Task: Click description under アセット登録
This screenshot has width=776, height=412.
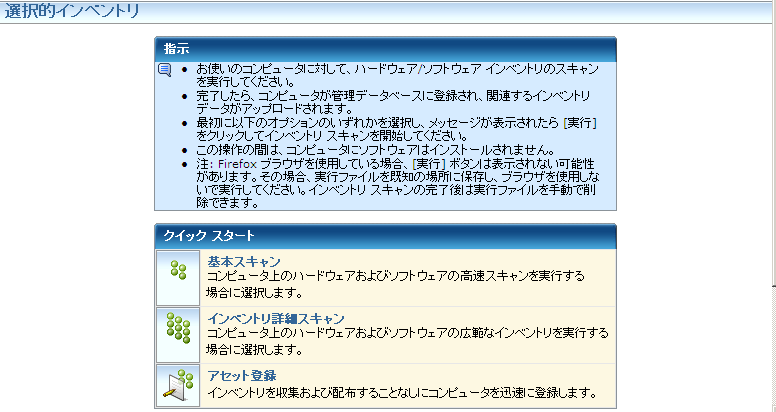Action: pyautogui.click(x=400, y=394)
